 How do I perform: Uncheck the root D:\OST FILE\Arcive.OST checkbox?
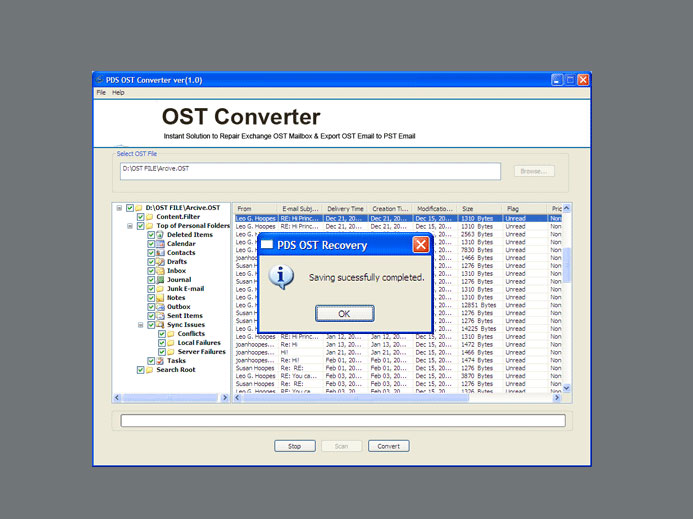(130, 208)
